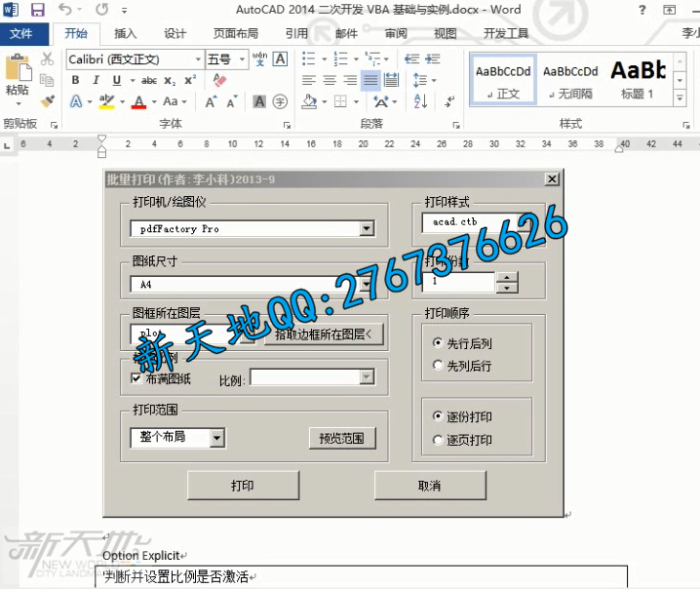700x589 pixels.
Task: Apply text highlight color
Action: click(x=106, y=101)
